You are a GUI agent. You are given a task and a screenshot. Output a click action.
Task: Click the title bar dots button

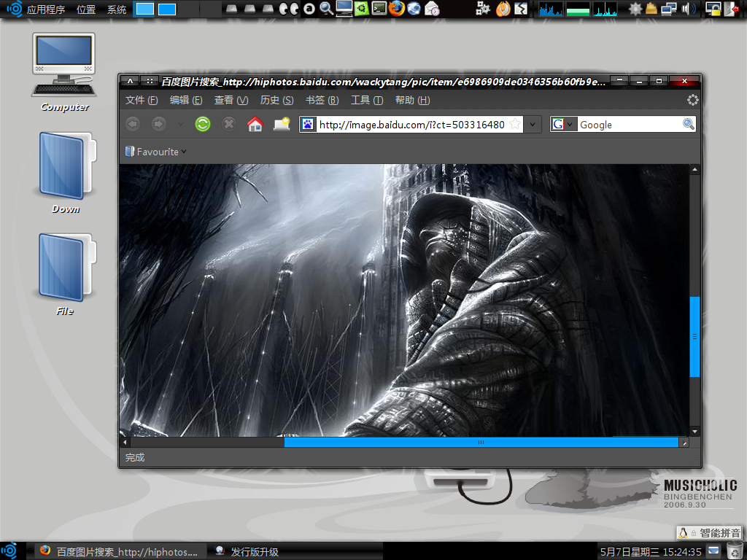click(x=150, y=81)
